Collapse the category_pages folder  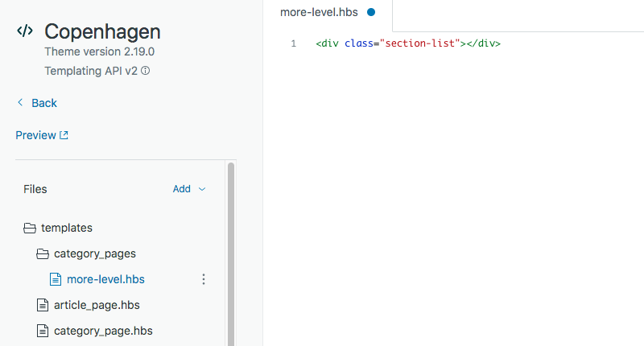[x=94, y=253]
